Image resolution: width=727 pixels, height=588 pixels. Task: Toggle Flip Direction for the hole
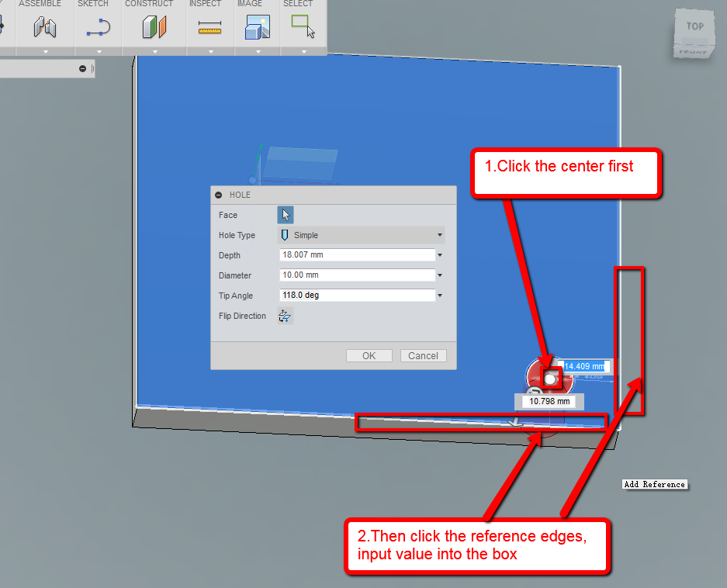point(285,316)
